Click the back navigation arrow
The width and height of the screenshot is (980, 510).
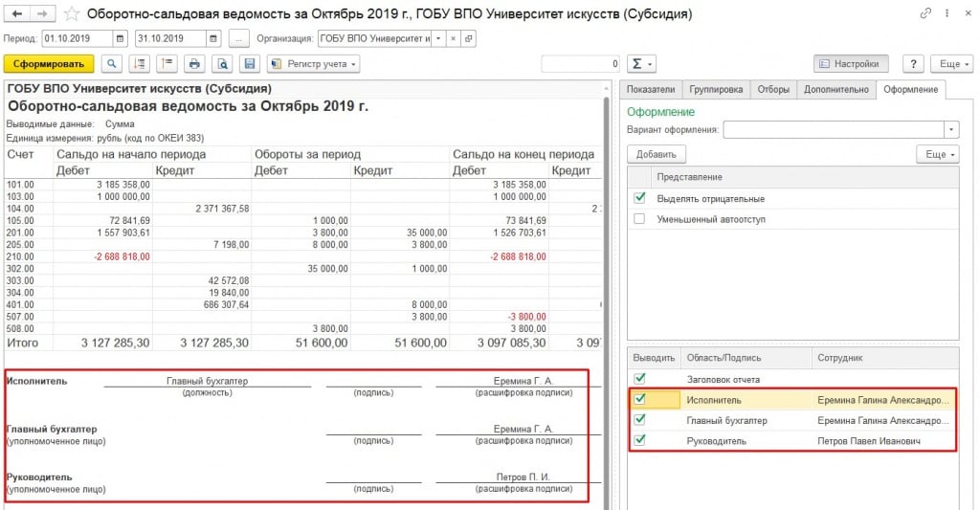(18, 14)
